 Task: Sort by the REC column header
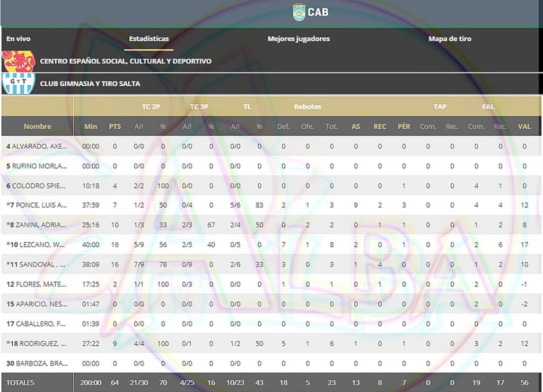380,127
